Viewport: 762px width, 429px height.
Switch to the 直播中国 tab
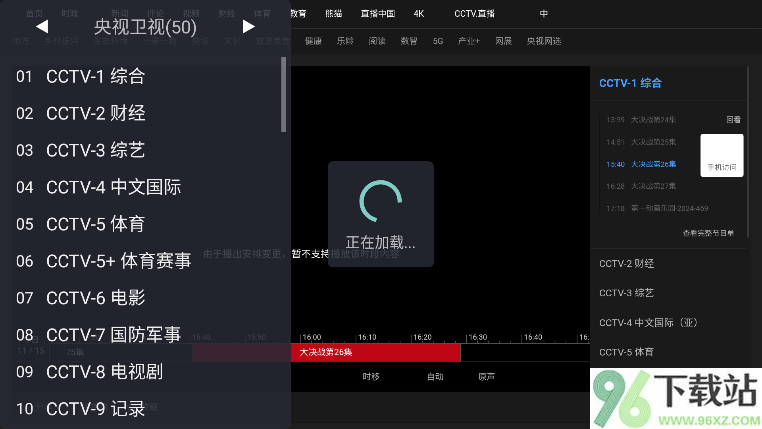point(377,14)
